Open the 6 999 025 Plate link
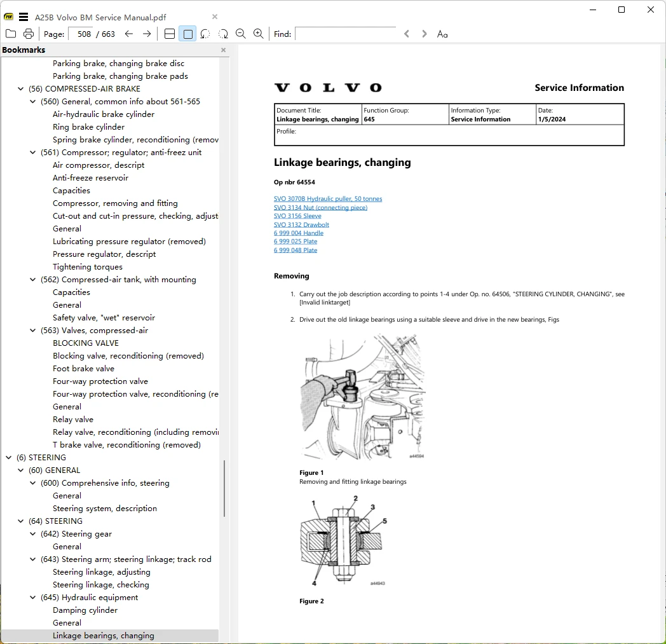Image resolution: width=666 pixels, height=644 pixels. click(296, 242)
